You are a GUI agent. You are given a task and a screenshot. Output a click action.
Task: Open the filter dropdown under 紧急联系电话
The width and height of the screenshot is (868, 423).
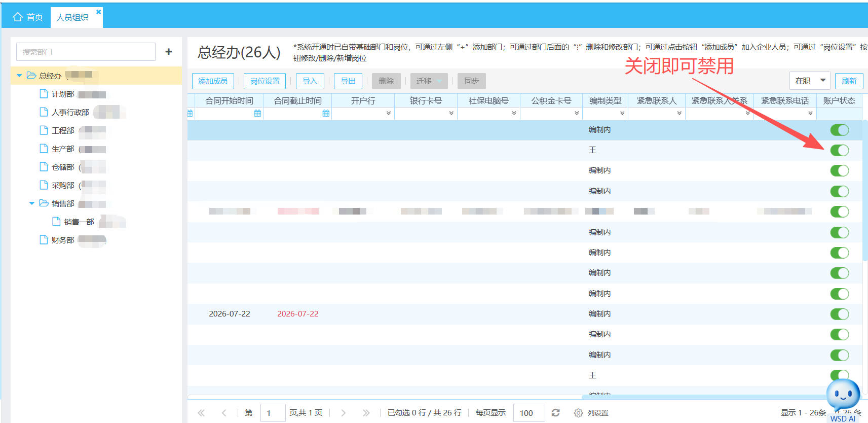coord(810,114)
